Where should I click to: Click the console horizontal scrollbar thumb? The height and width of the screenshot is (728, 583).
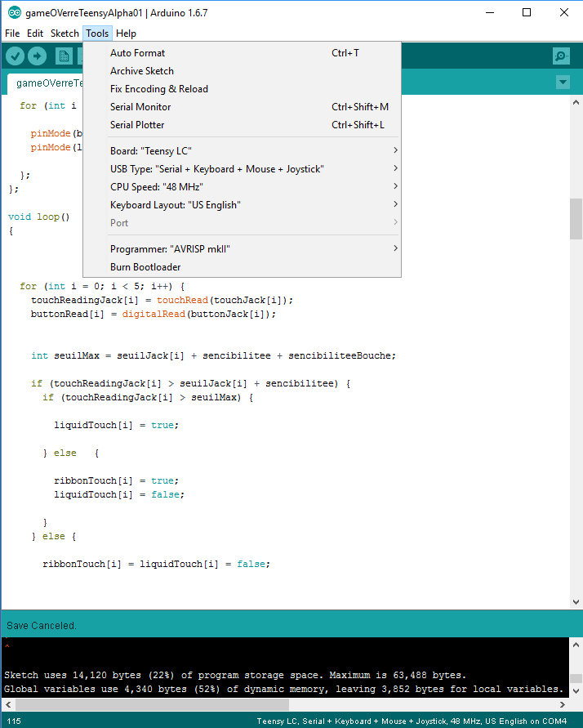[152, 704]
